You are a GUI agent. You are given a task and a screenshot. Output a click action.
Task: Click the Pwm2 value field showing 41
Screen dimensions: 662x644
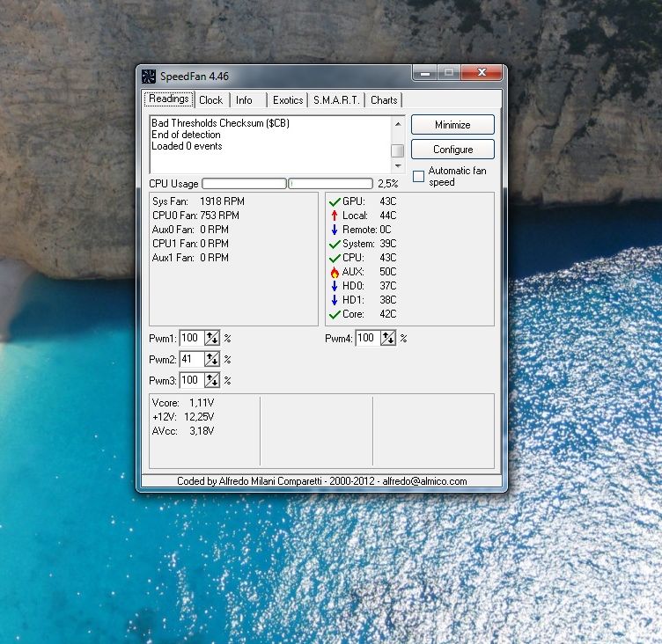[192, 359]
